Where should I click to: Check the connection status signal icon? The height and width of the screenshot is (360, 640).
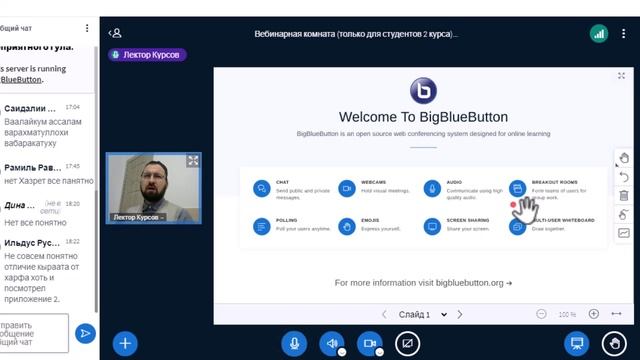[x=599, y=34]
